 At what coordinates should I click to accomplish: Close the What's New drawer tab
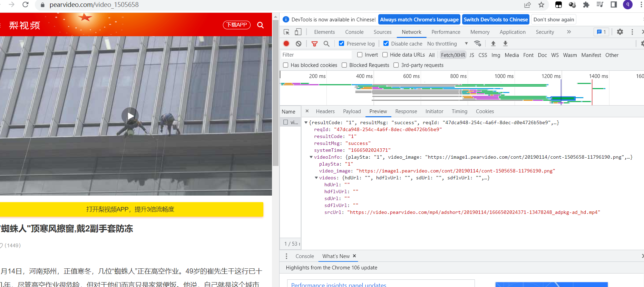click(x=354, y=256)
